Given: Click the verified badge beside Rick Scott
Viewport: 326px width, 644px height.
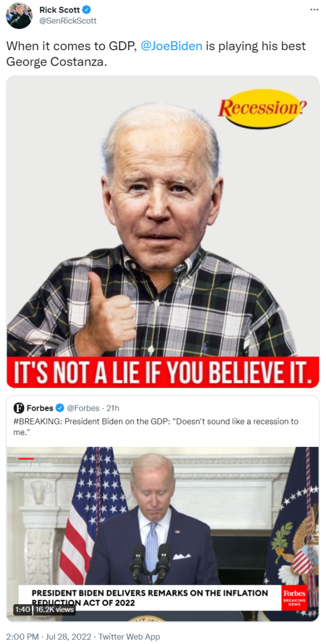Looking at the screenshot, I should click(87, 10).
